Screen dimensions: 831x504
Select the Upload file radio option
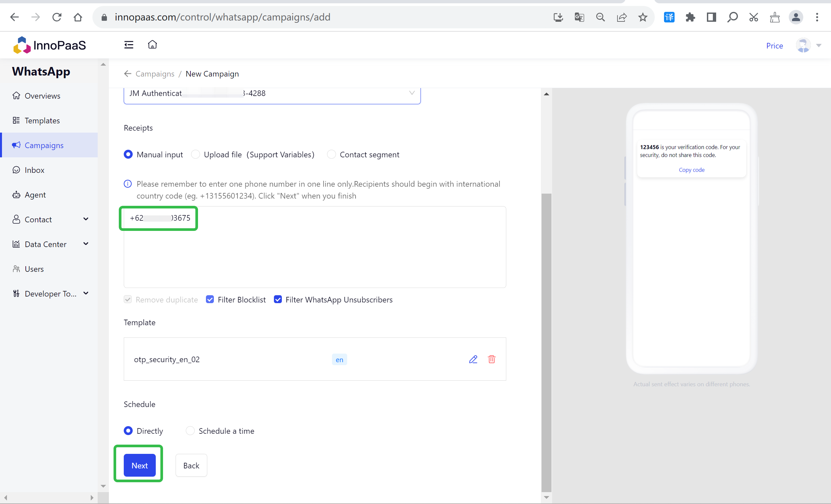(x=196, y=154)
